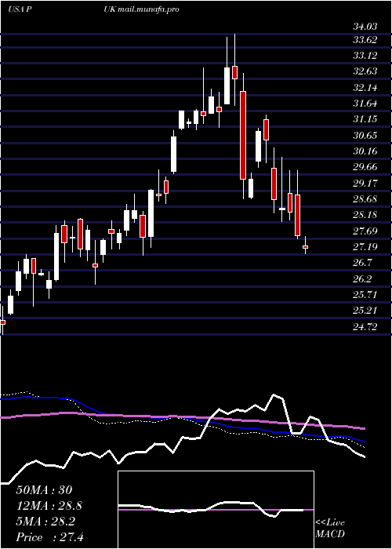Click the <<Live MACD label

[x=330, y=529]
